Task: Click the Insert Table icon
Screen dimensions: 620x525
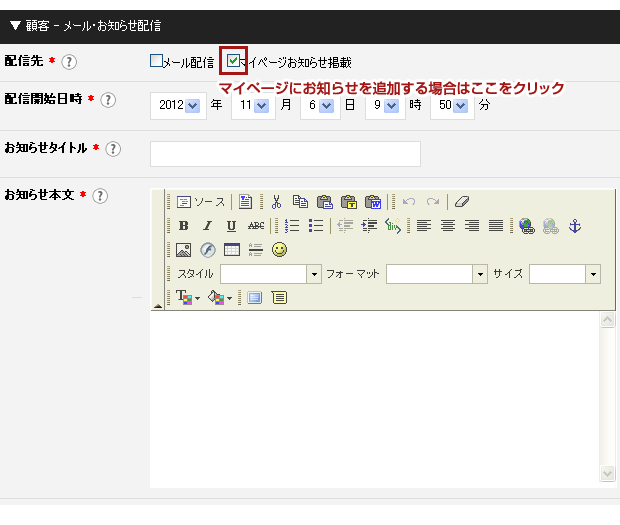Action: (x=232, y=250)
